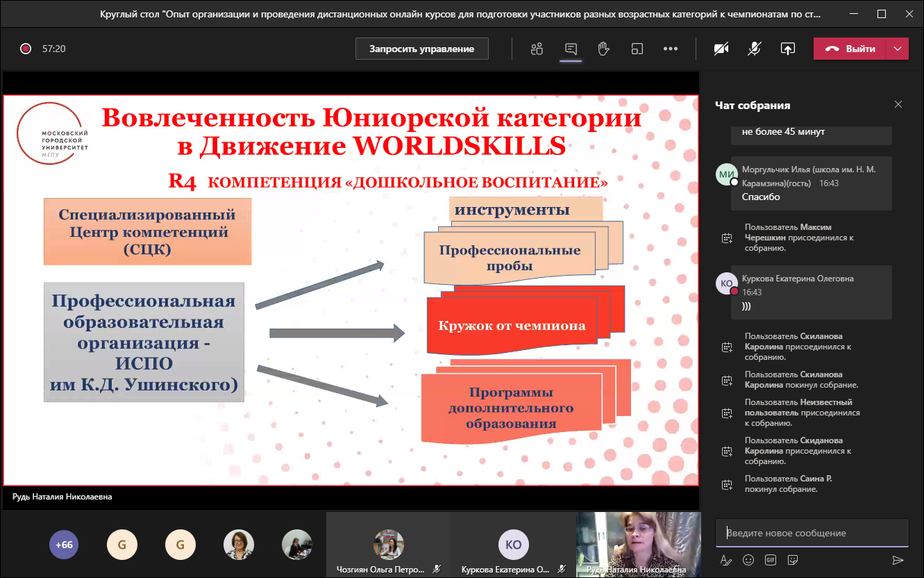This screenshot has width=924, height=578.
Task: Open the more actions ellipsis menu
Action: [x=670, y=49]
